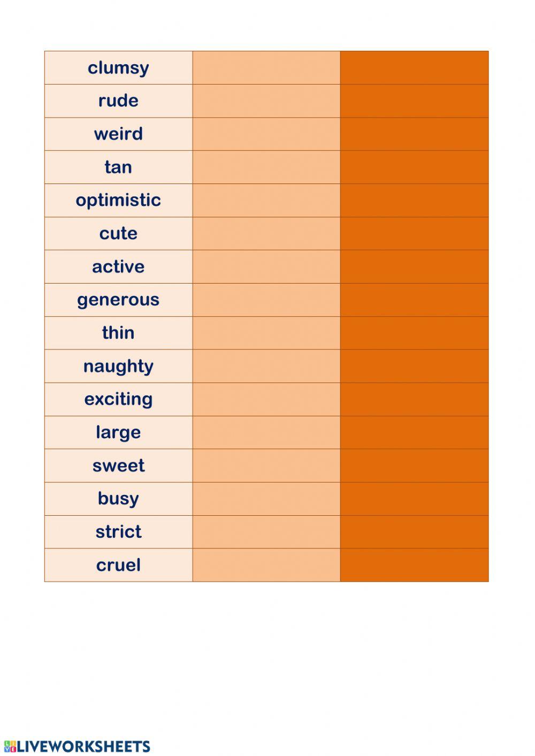Click the middle-column cell next to weird
This screenshot has height=756, width=535.
click(266, 134)
